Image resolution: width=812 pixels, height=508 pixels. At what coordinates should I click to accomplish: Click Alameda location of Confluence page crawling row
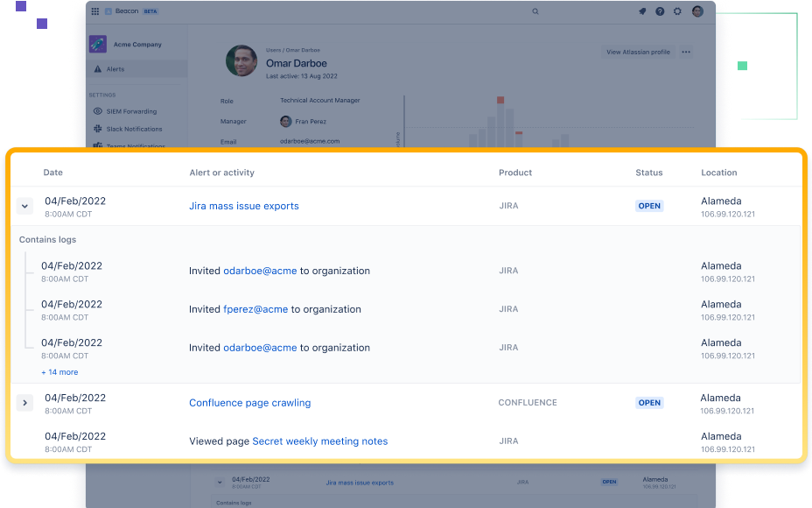(x=720, y=399)
